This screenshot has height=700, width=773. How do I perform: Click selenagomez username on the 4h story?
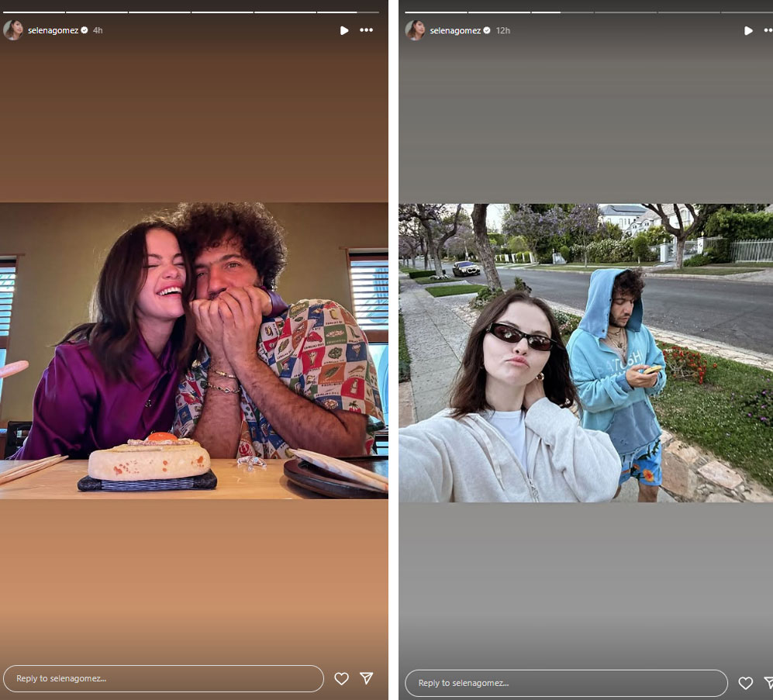pos(53,30)
